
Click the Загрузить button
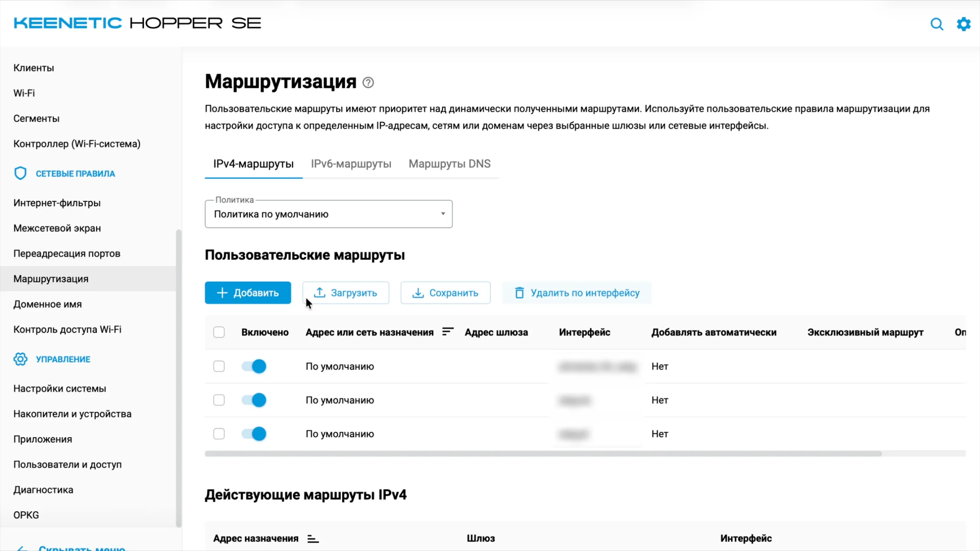[346, 293]
